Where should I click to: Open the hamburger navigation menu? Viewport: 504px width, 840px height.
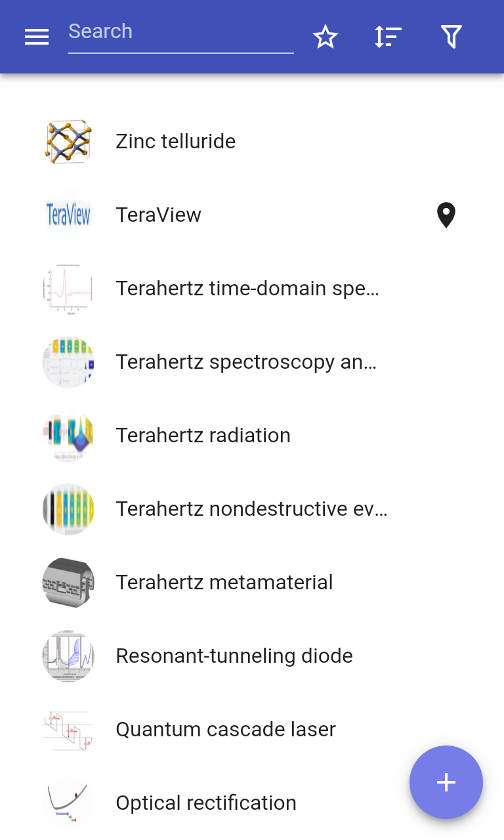pyautogui.click(x=37, y=37)
